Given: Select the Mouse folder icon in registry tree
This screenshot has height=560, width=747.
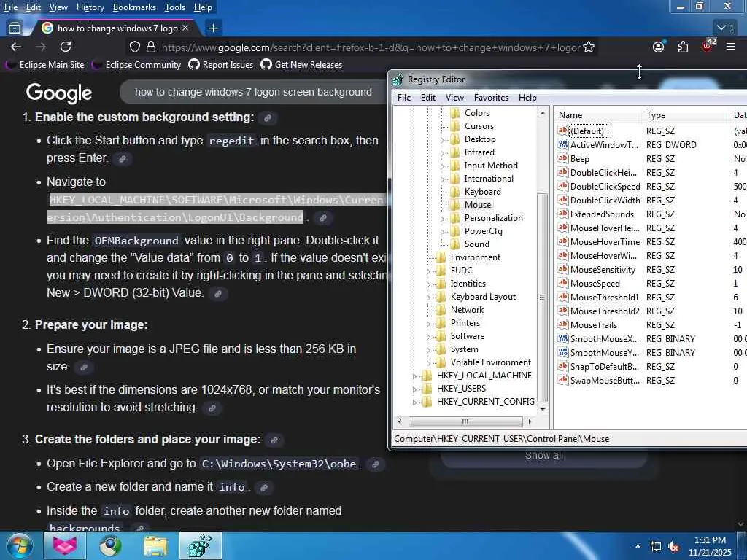Looking at the screenshot, I should pos(455,205).
